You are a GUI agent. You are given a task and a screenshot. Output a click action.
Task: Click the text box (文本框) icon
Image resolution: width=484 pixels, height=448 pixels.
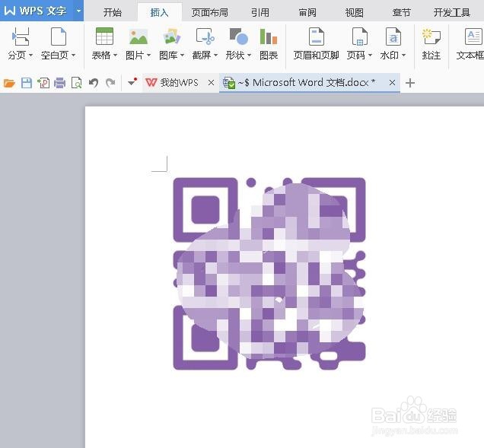pos(473,37)
